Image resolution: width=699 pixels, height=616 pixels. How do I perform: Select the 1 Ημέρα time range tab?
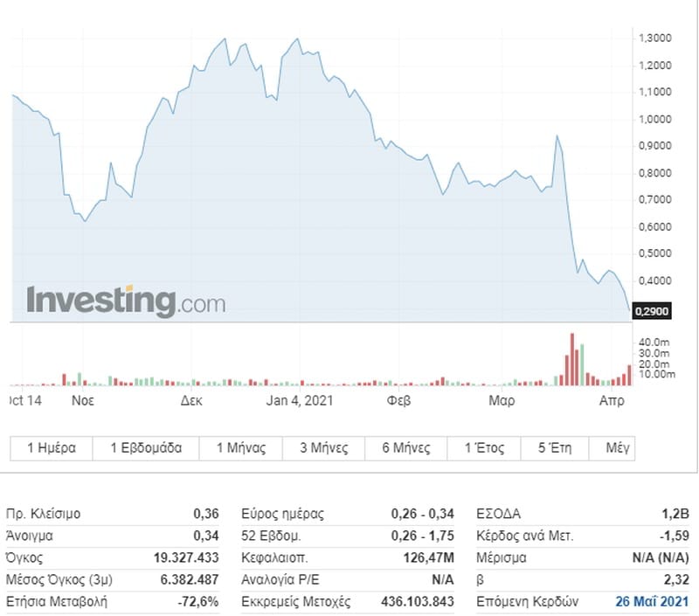pyautogui.click(x=52, y=448)
